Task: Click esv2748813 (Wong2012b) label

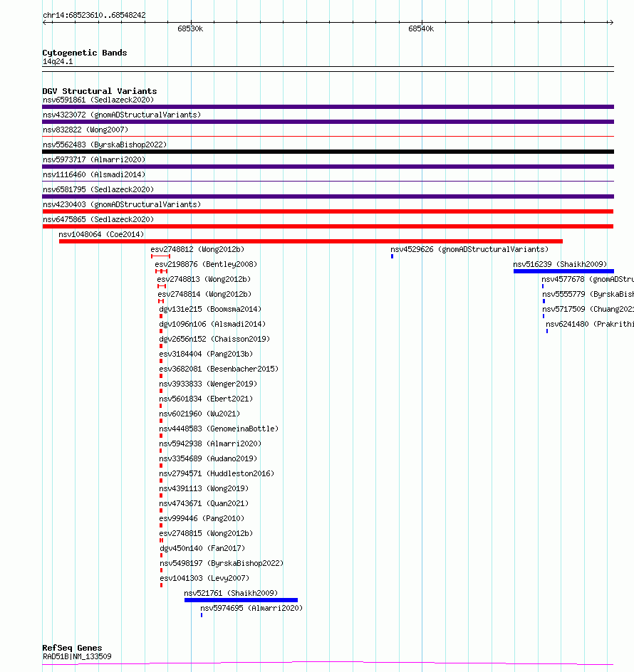Action: click(204, 280)
